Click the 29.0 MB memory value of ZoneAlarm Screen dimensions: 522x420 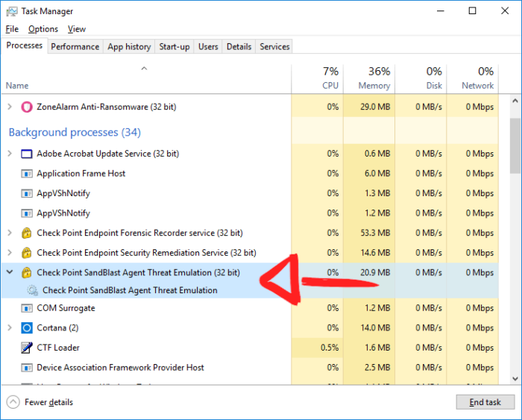[x=375, y=107]
